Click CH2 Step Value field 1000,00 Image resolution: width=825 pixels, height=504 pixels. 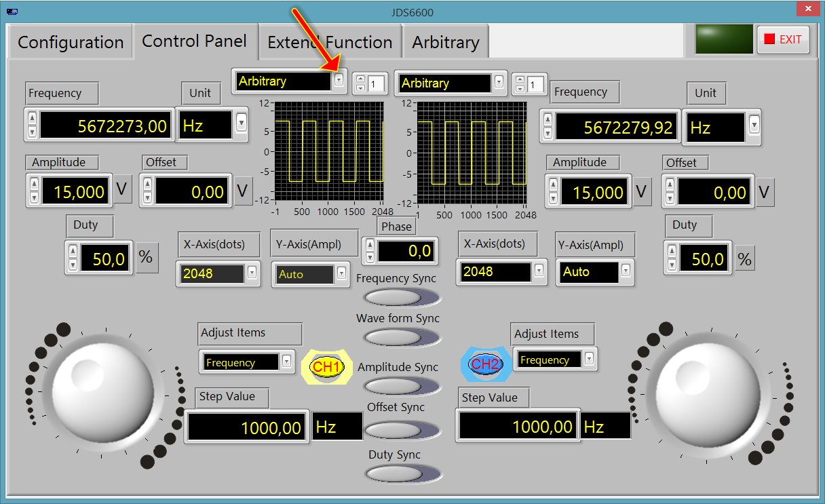(x=518, y=427)
